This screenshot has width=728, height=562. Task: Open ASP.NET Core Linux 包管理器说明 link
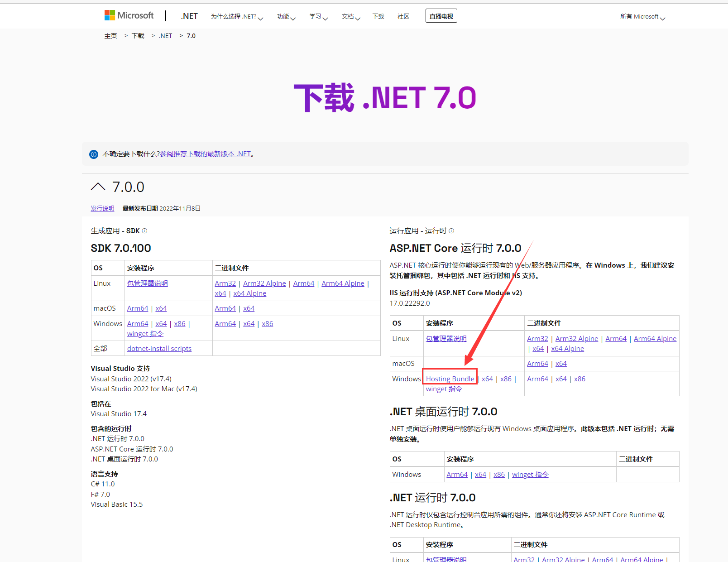[x=446, y=339]
